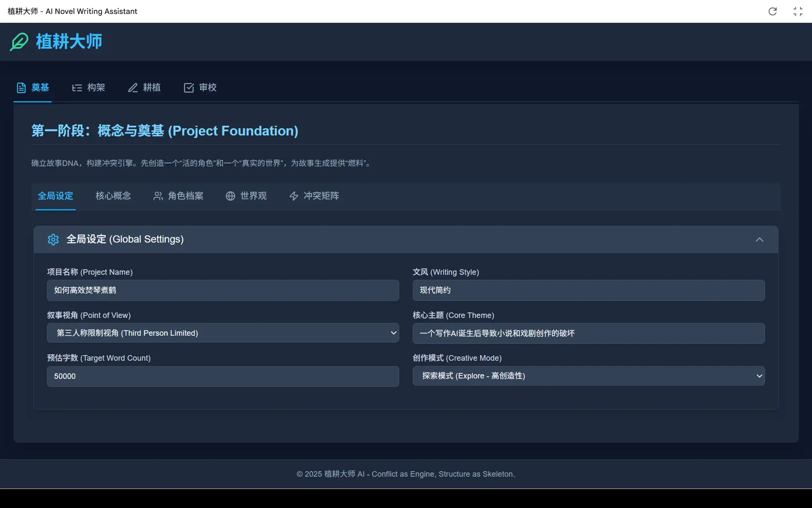Click the 耕植 pencil icon

(133, 88)
